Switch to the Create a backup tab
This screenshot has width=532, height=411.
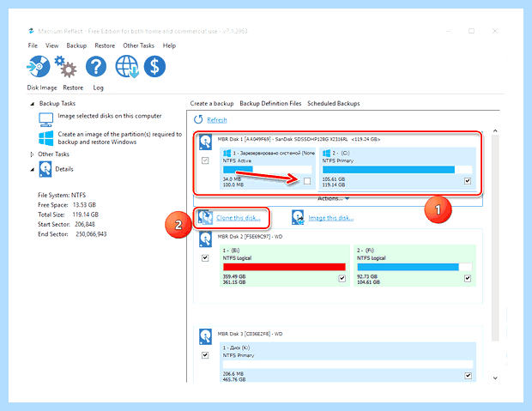[x=212, y=104]
